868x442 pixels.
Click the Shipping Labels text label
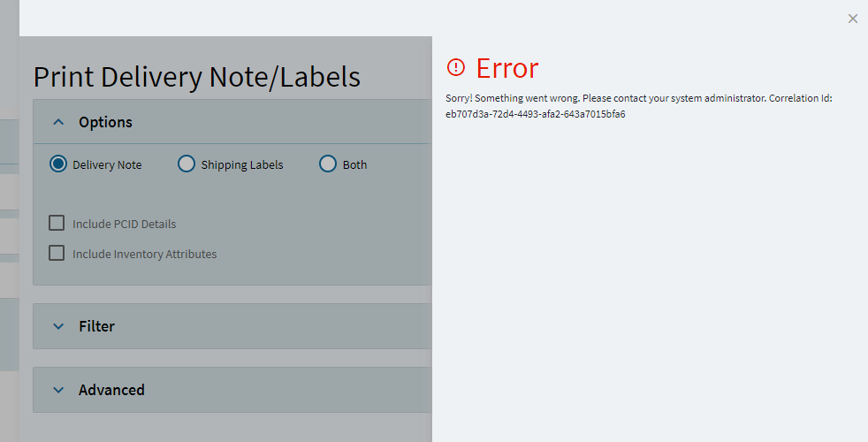(x=242, y=165)
